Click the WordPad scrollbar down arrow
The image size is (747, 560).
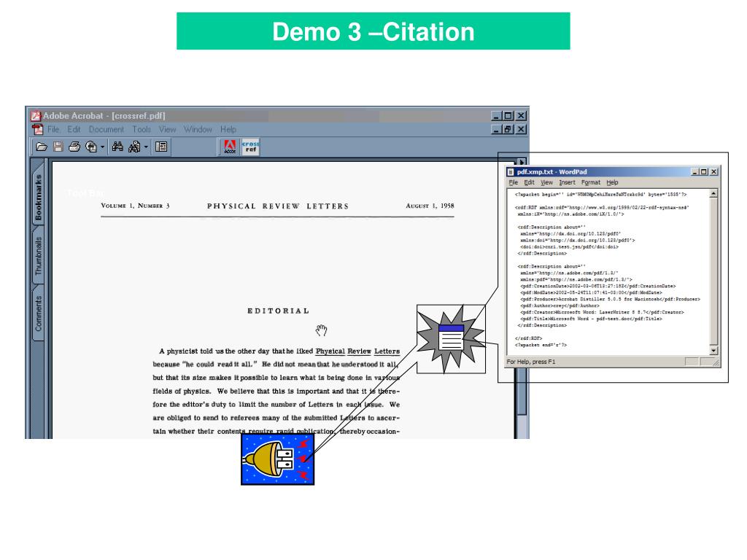[x=713, y=351]
